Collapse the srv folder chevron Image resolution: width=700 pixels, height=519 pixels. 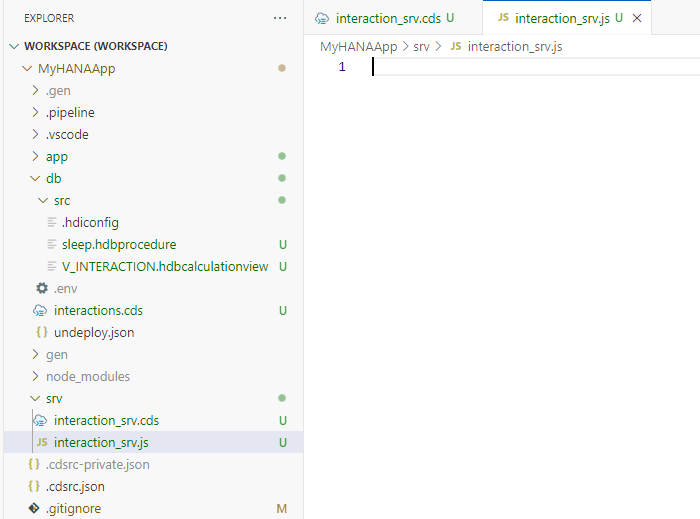tap(35, 398)
